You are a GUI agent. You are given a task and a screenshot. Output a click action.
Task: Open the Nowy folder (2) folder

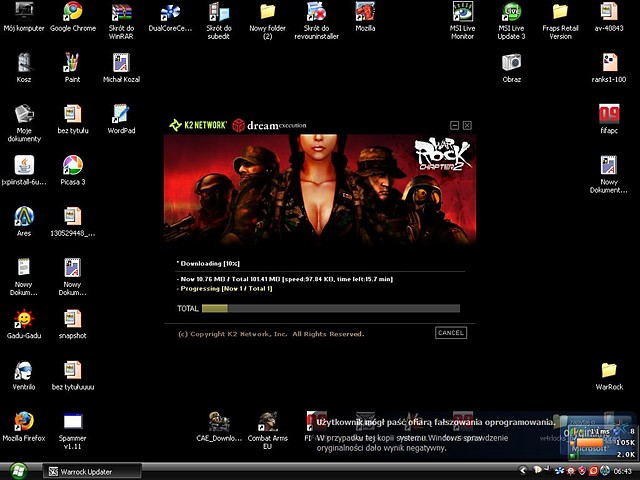(267, 20)
